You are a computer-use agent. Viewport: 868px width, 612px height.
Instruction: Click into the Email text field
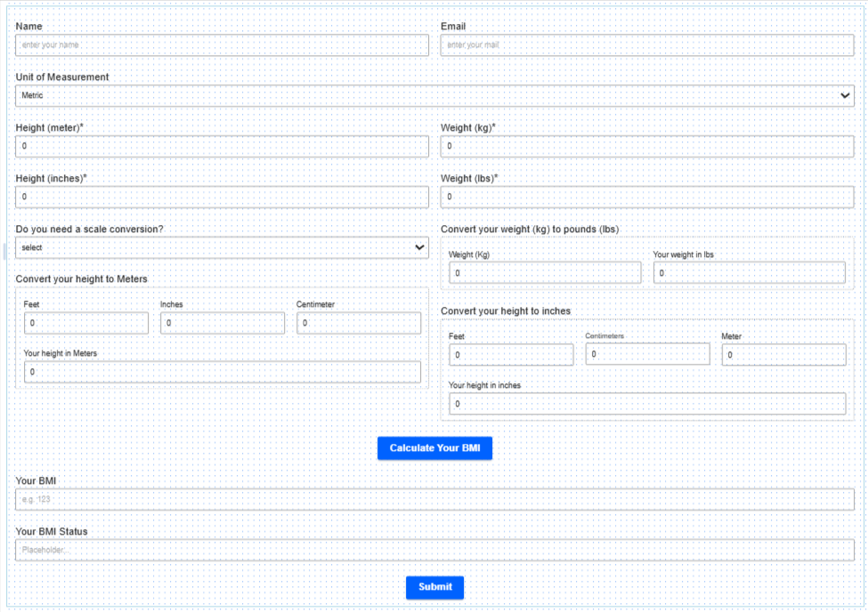coord(647,45)
